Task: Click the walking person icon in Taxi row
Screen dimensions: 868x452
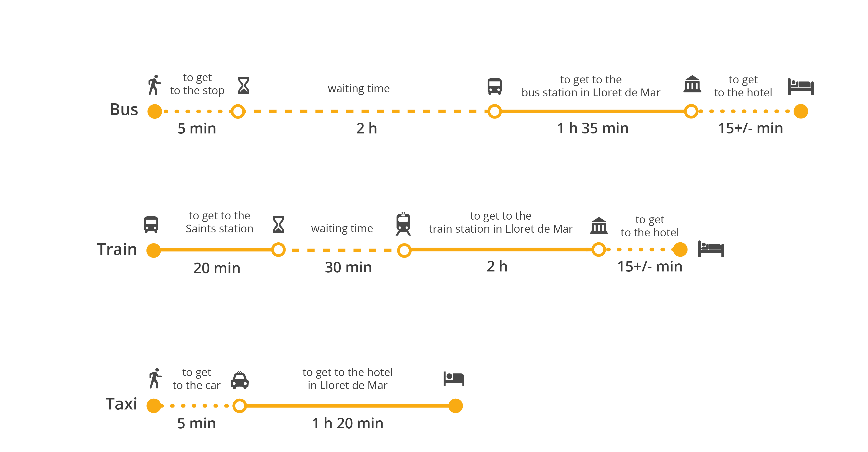Action: (155, 378)
